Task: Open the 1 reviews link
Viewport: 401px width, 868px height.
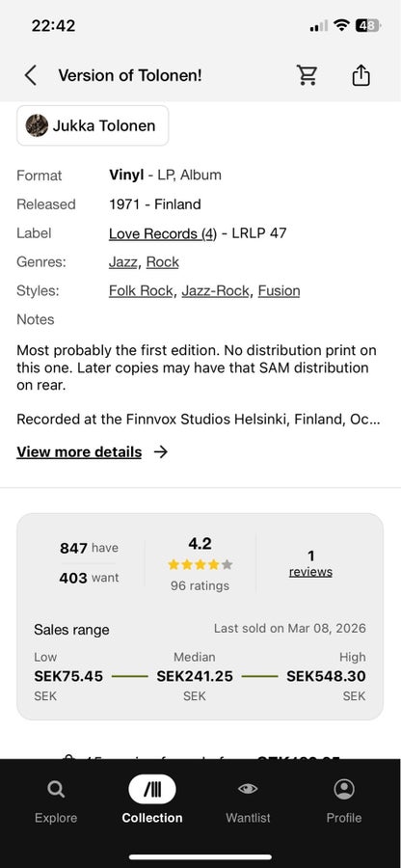Action: (310, 564)
